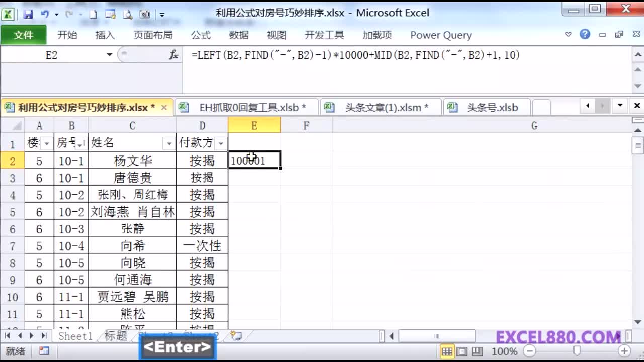Switch to the 数据 ribbon tab
This screenshot has width=644, height=362.
(x=237, y=35)
